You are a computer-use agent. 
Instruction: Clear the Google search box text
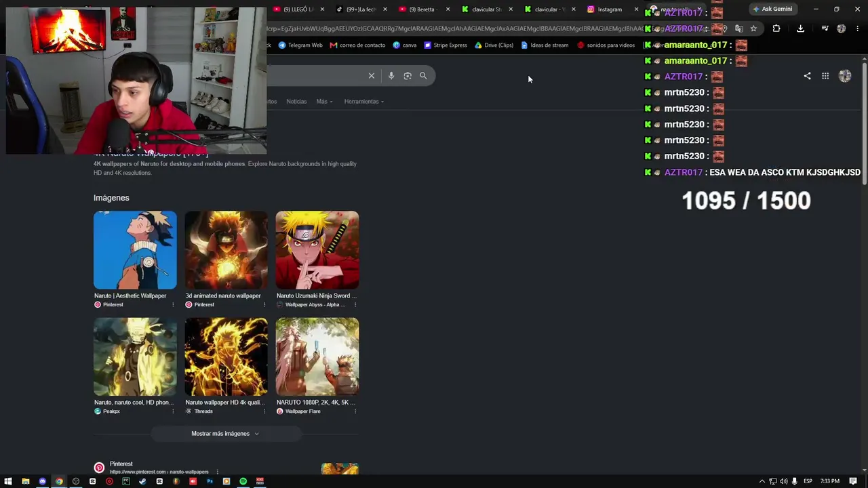pyautogui.click(x=372, y=76)
